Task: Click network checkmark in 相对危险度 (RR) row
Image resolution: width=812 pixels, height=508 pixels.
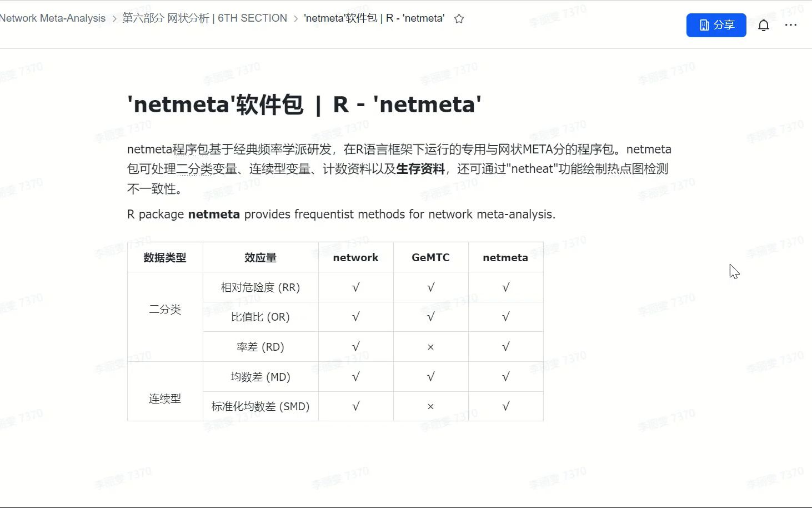Action: pyautogui.click(x=356, y=287)
